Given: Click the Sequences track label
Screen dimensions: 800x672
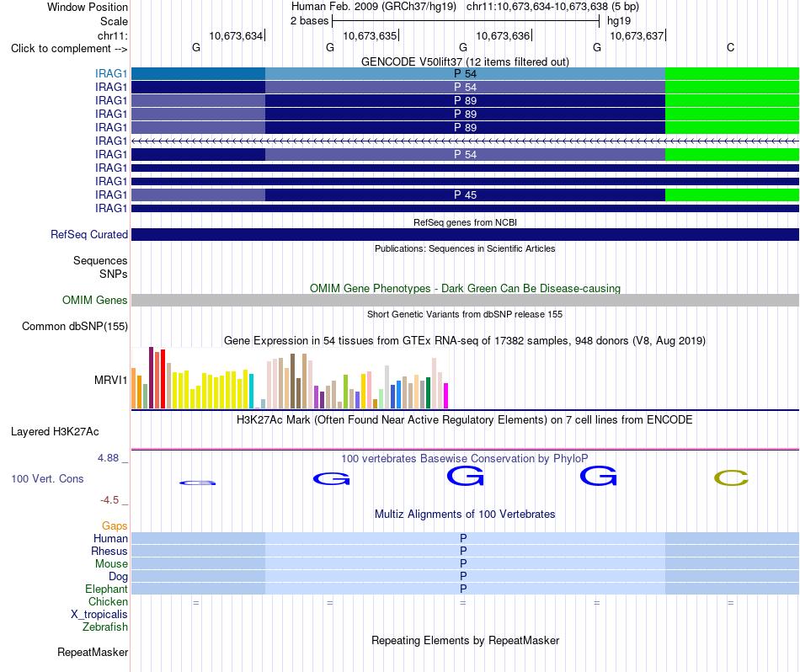Looking at the screenshot, I should coord(100,261).
